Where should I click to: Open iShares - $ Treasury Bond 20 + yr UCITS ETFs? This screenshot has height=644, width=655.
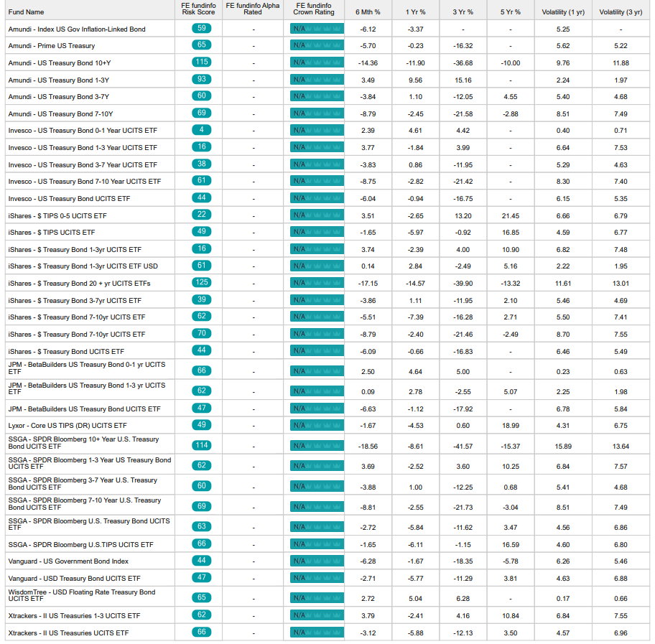tap(80, 284)
